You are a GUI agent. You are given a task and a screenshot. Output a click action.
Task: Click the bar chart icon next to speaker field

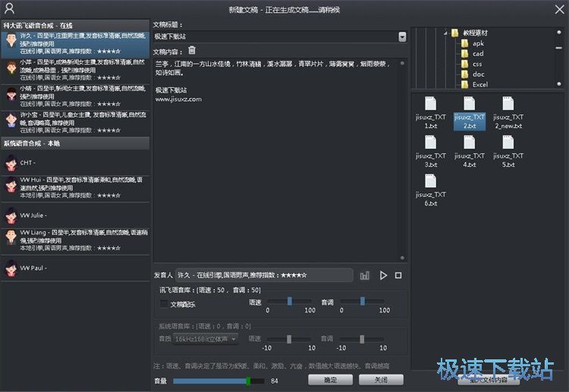[x=365, y=275]
